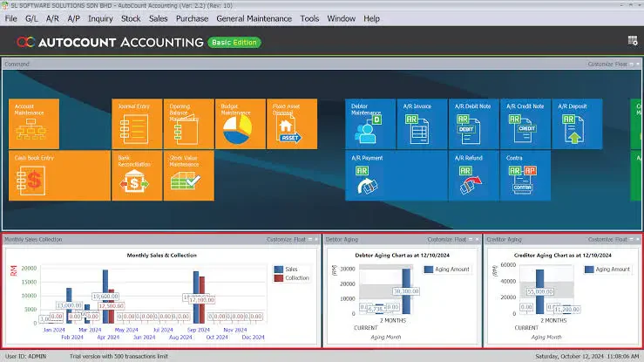Click Float in Monthly Sales Collection header
Image resolution: width=644 pixels, height=362 pixels.
click(300, 239)
